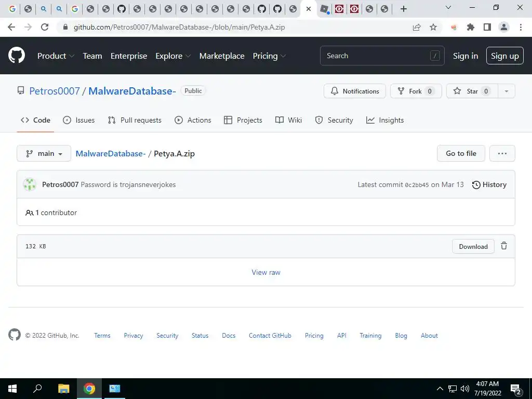Click the share page icon in address bar
This screenshot has height=399, width=532.
click(417, 27)
